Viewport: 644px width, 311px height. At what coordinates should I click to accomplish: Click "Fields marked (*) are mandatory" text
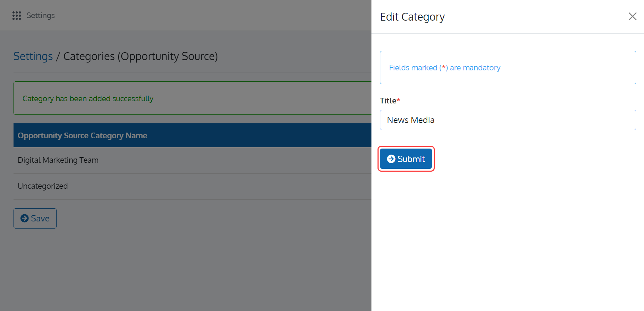pos(444,68)
